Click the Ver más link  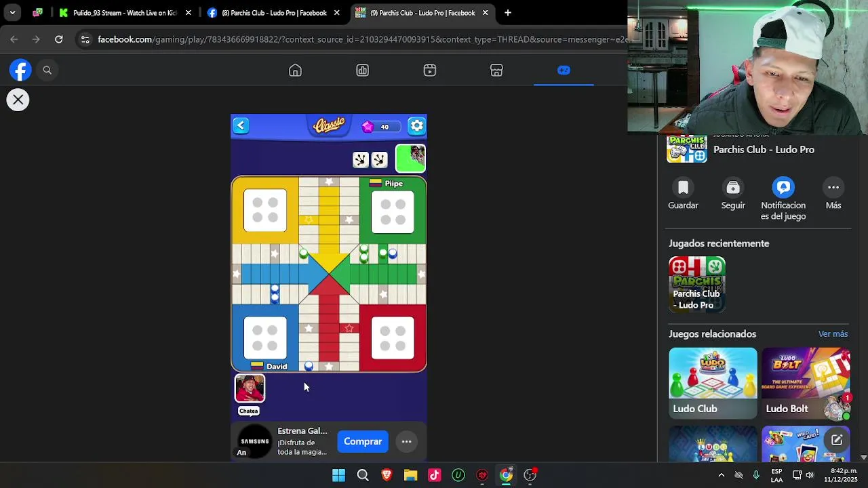coord(833,334)
